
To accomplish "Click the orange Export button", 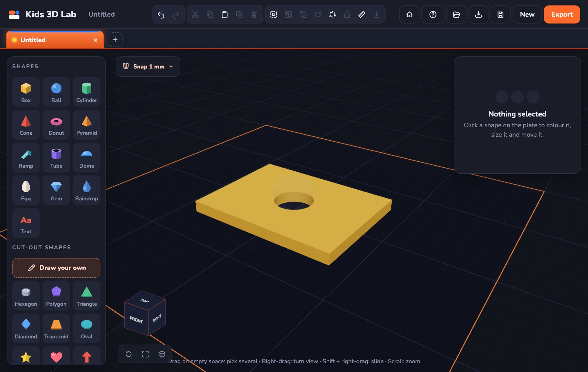I will coord(562,14).
